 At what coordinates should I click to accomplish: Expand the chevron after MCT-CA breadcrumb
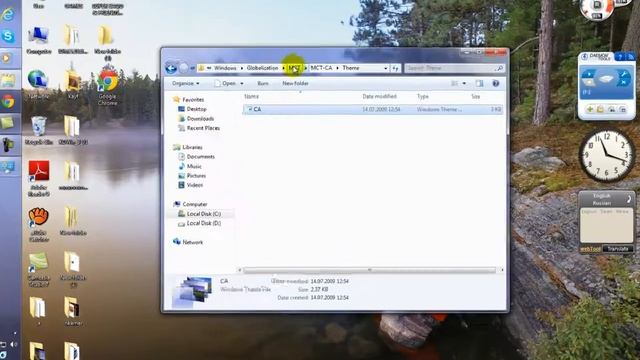tap(338, 68)
